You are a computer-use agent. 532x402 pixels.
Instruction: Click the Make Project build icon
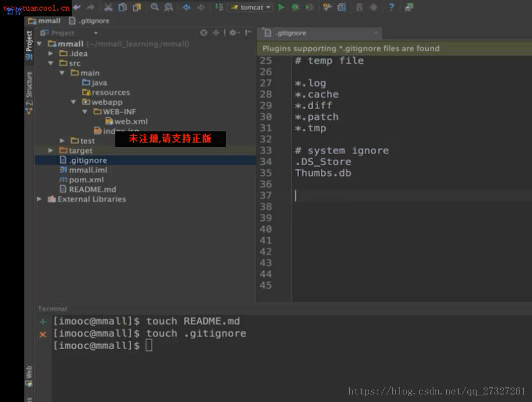(219, 7)
